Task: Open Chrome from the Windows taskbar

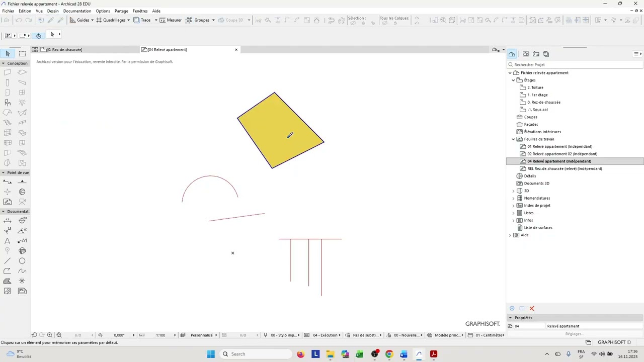Action: point(389,354)
